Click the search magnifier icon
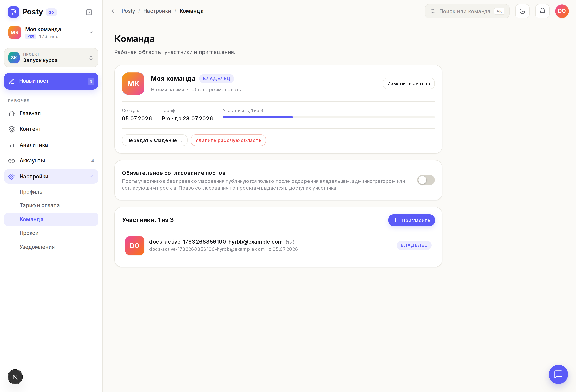 433,11
